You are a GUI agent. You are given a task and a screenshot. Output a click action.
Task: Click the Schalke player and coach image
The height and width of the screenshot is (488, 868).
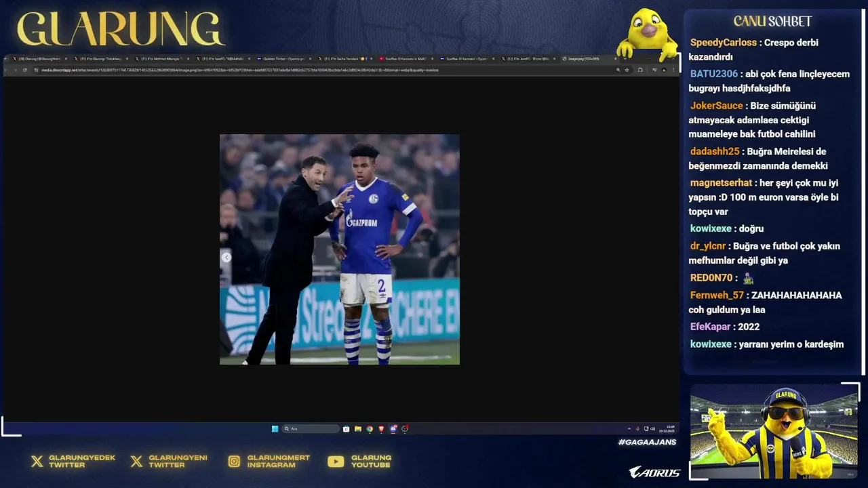339,249
